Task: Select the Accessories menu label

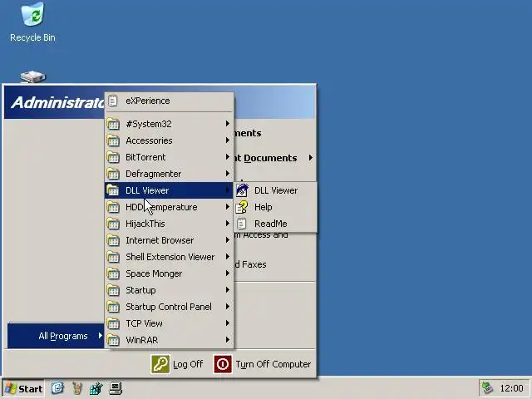Action: pos(149,140)
